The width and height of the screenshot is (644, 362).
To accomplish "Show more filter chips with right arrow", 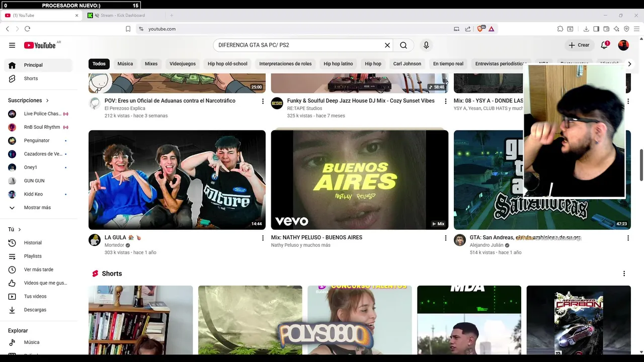I will point(629,64).
